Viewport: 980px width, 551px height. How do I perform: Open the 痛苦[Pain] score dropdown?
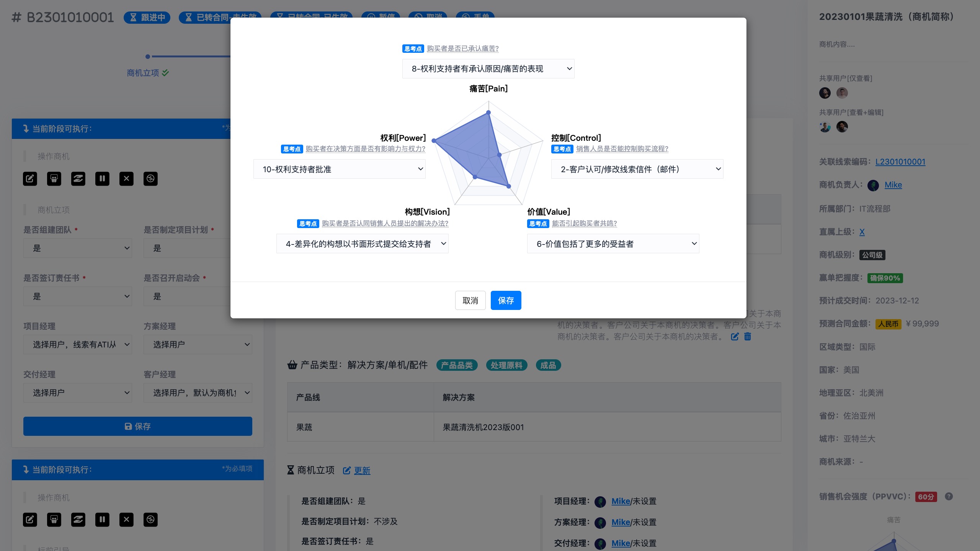(x=488, y=69)
